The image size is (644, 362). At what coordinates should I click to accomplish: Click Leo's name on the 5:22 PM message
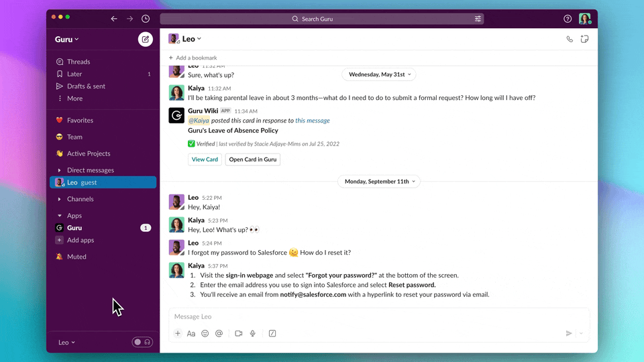193,197
